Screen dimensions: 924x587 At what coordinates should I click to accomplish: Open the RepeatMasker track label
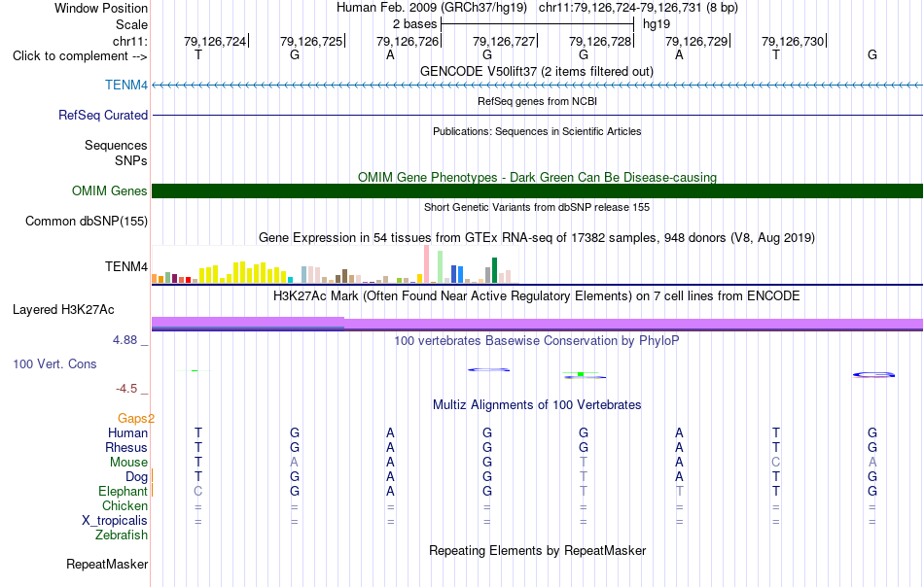point(107,564)
